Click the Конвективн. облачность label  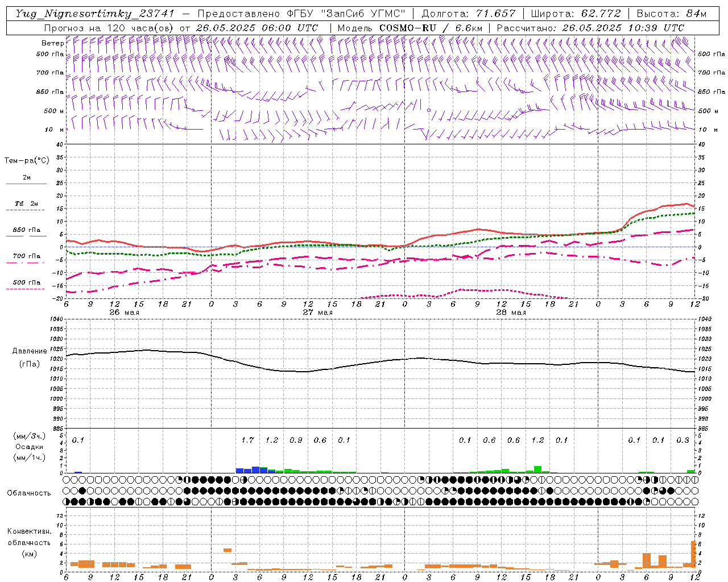pyautogui.click(x=29, y=537)
